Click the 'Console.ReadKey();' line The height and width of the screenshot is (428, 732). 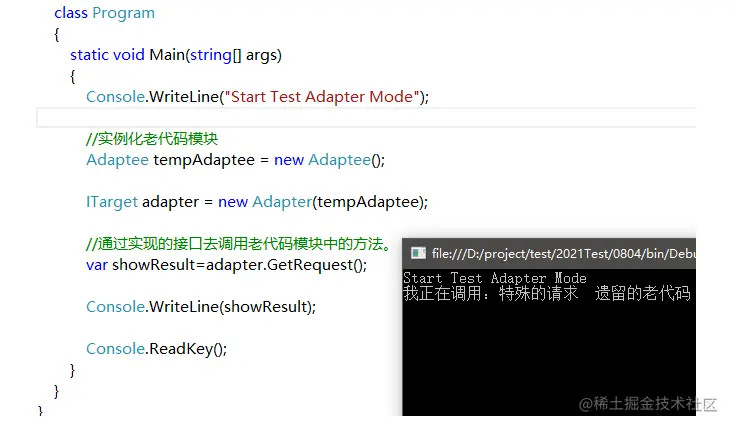156,349
